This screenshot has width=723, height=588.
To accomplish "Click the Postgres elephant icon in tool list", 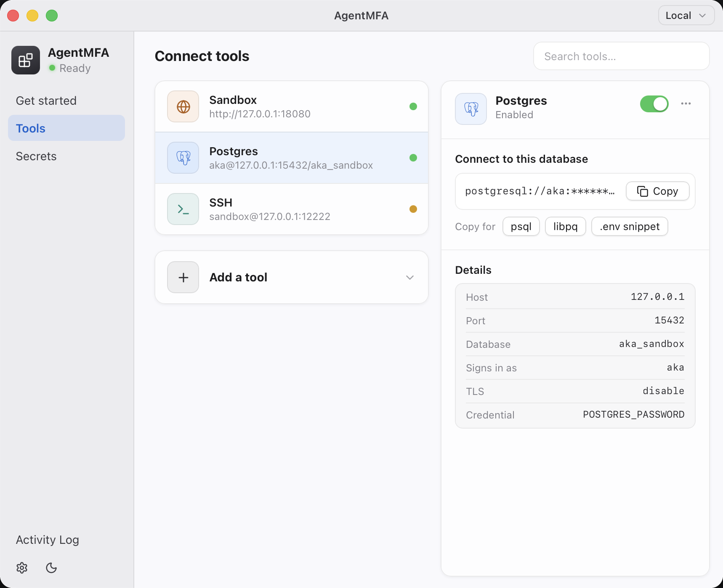I will tap(183, 158).
